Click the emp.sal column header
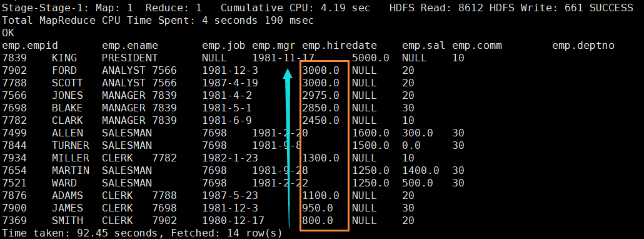 [424, 46]
